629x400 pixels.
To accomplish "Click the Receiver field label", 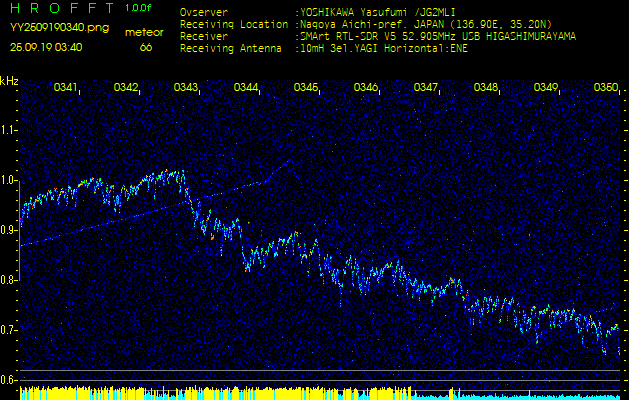I will (204, 37).
